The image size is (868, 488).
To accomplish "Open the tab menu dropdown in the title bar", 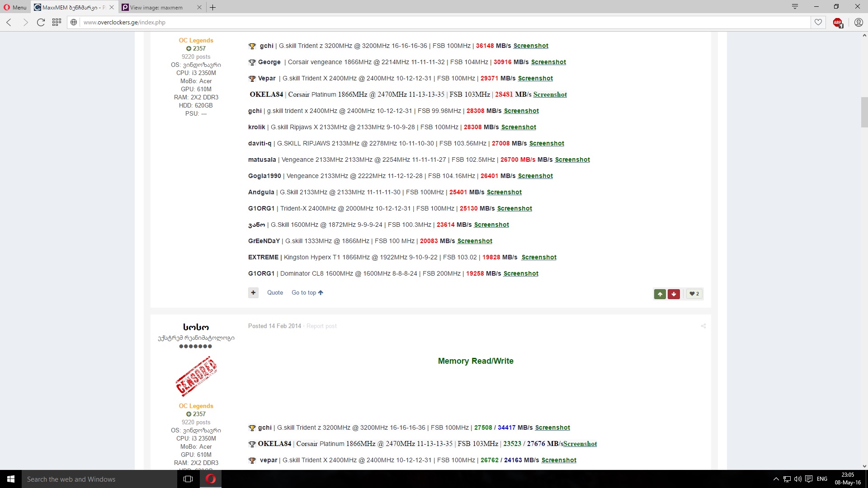I will pos(794,6).
